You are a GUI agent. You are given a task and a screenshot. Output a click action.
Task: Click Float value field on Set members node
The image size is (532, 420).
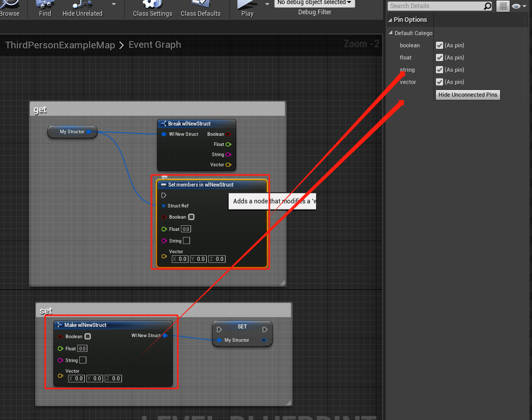coord(186,229)
